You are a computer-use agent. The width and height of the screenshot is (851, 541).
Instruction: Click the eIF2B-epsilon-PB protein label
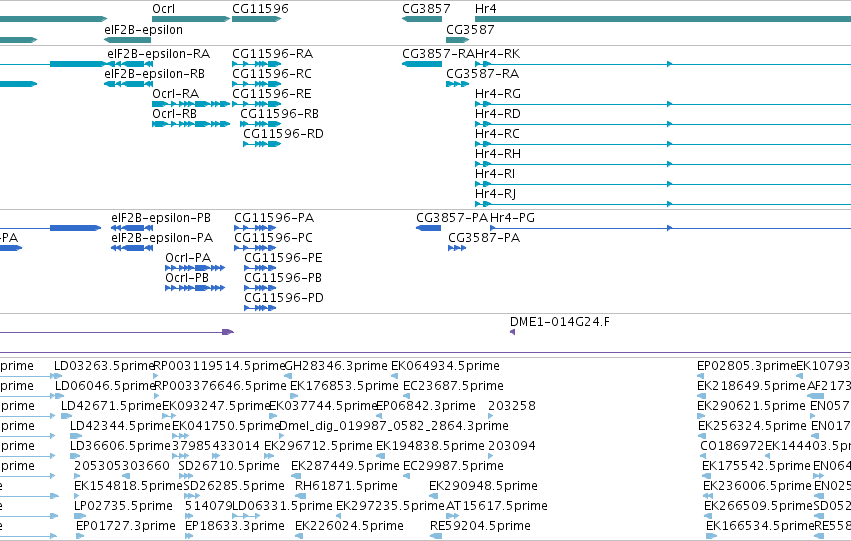coord(161,218)
